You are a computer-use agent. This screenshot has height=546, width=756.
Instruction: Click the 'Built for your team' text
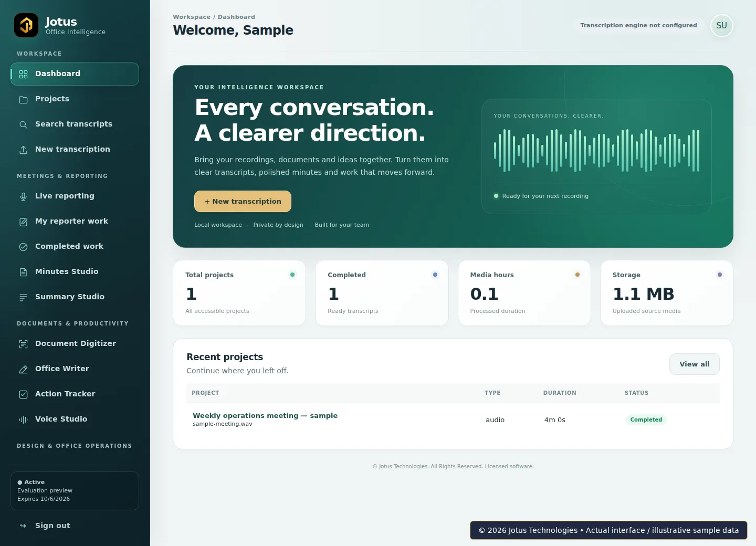342,225
